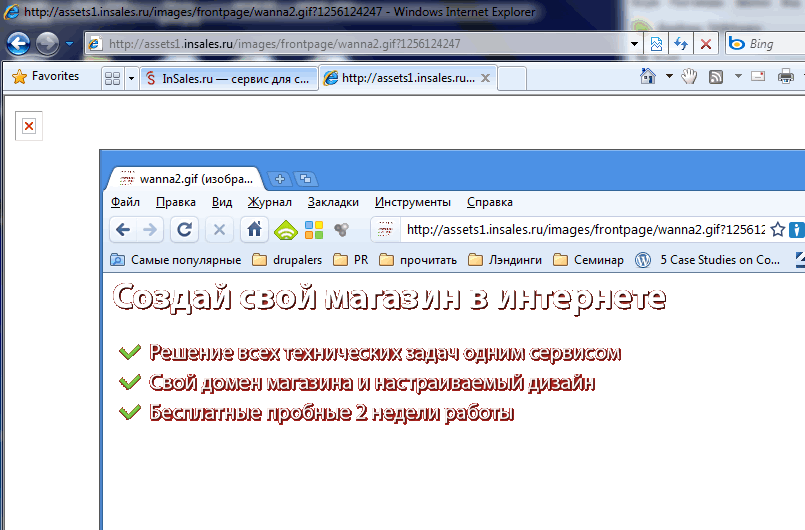Add new tab in inner browser
The height and width of the screenshot is (530, 805).
(x=280, y=179)
